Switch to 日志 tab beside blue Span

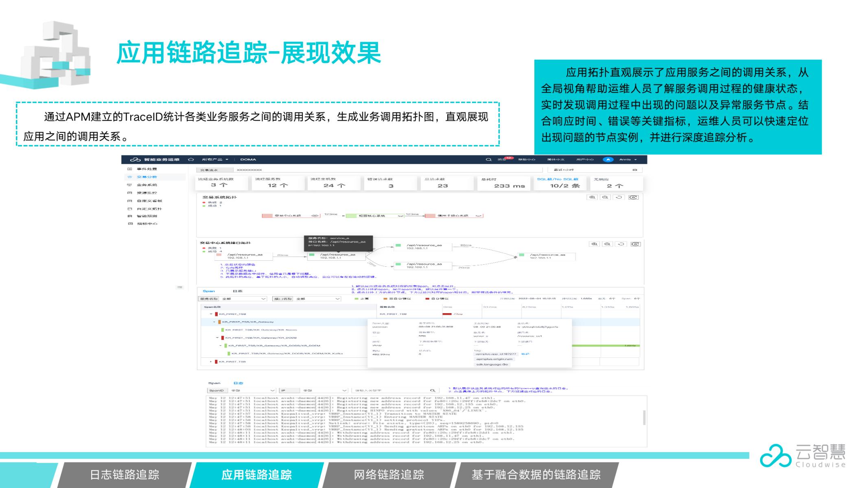[238, 291]
